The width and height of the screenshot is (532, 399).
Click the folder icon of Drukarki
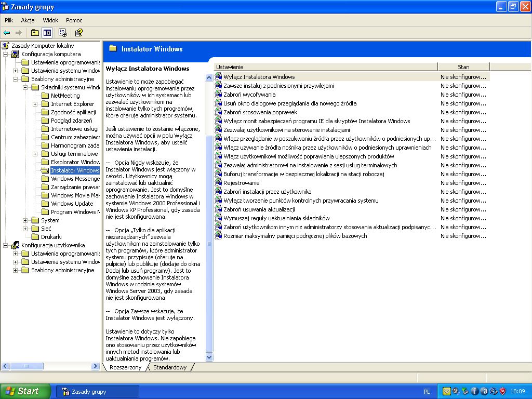35,237
